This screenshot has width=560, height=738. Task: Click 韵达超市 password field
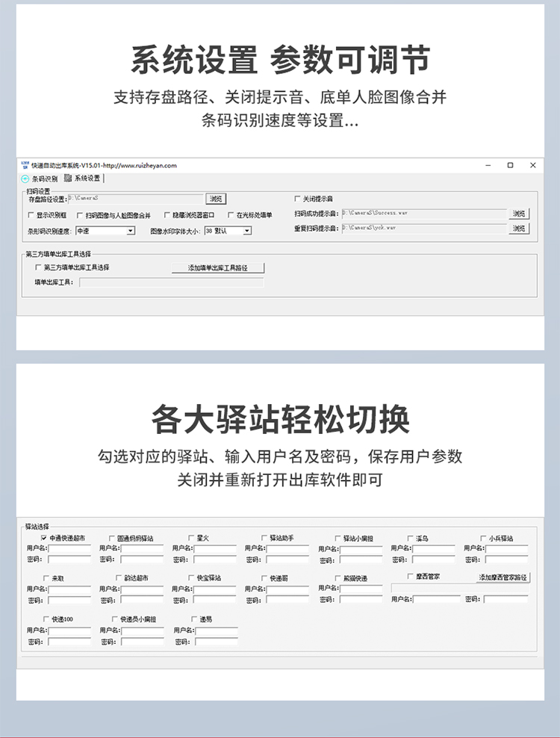pyautogui.click(x=142, y=600)
